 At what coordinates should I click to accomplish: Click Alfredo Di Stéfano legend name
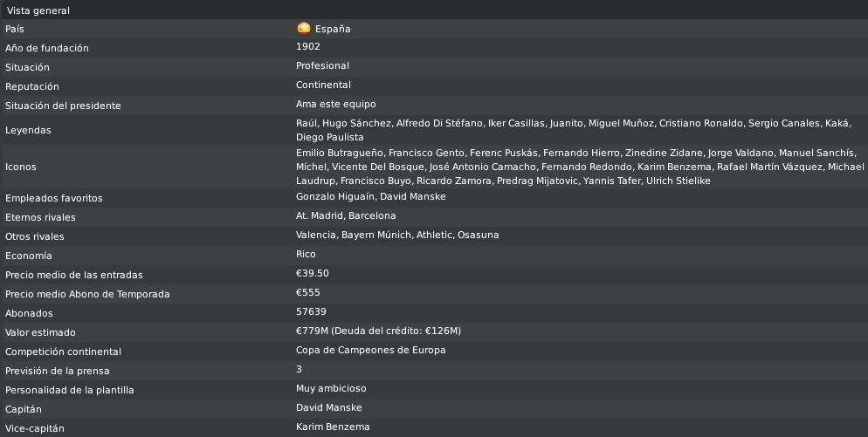coord(439,123)
